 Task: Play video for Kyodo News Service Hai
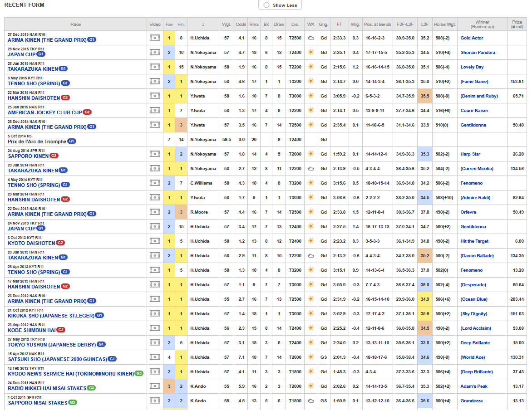[155, 372]
